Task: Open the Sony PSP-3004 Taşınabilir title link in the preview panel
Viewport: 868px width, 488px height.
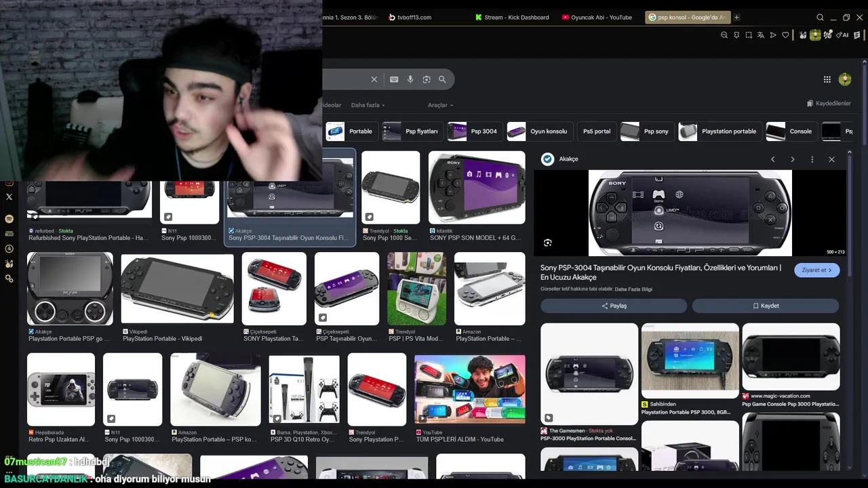Action: tap(660, 272)
